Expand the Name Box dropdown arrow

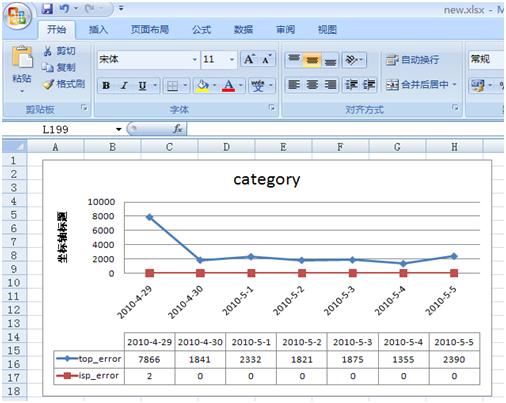tap(118, 129)
